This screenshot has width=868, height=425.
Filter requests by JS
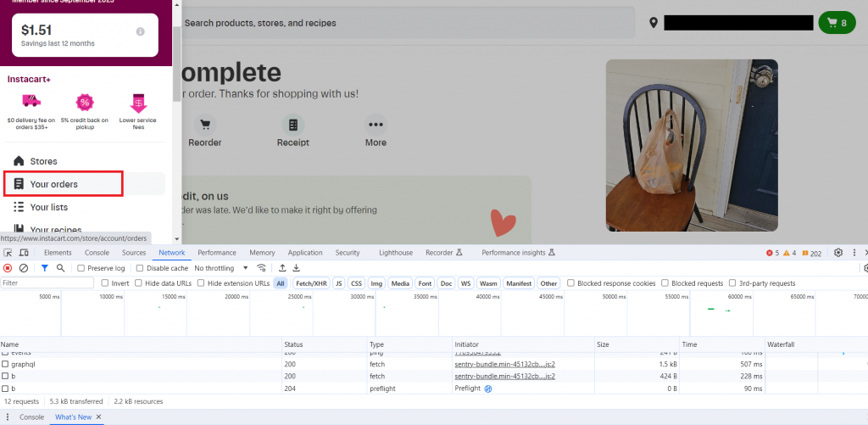pos(339,283)
